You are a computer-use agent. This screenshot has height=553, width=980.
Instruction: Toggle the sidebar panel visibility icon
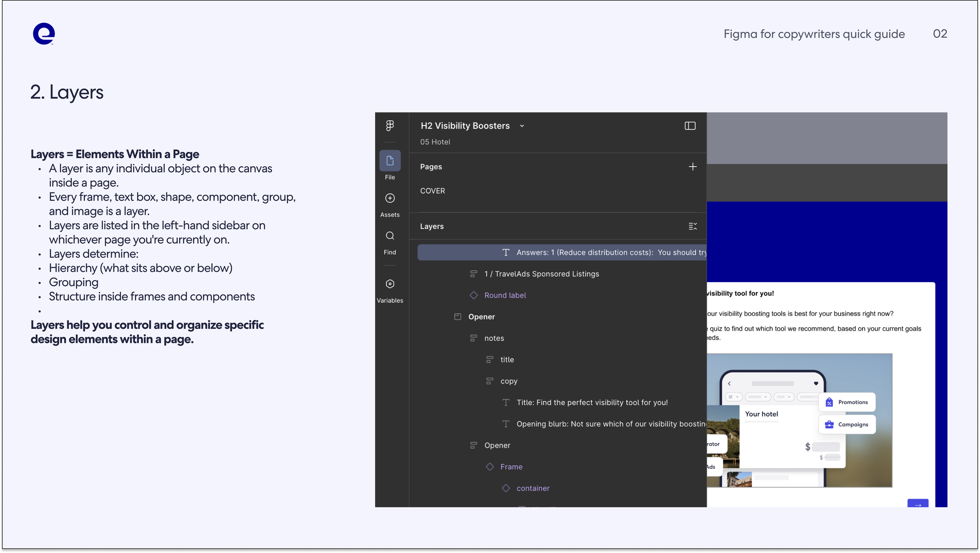point(690,126)
